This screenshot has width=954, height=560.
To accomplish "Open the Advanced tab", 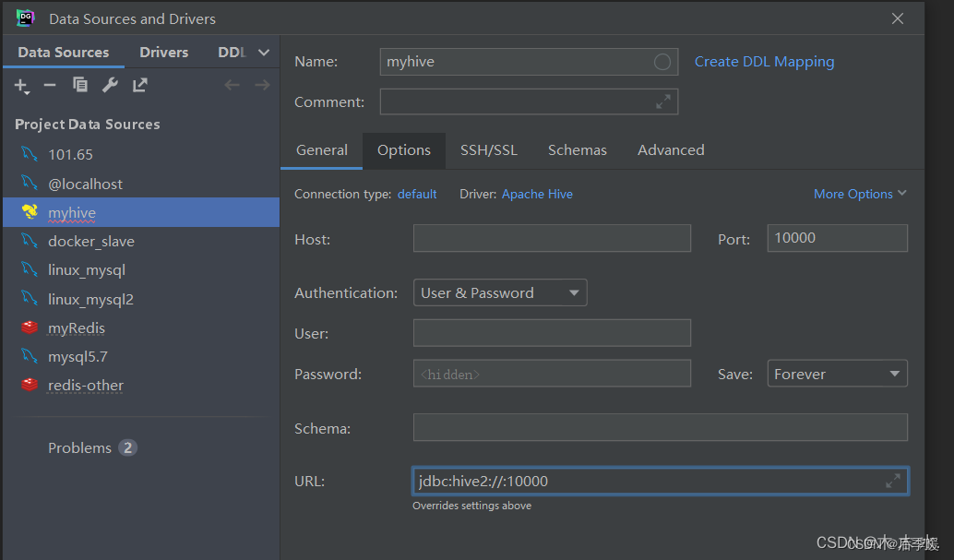I will [671, 149].
